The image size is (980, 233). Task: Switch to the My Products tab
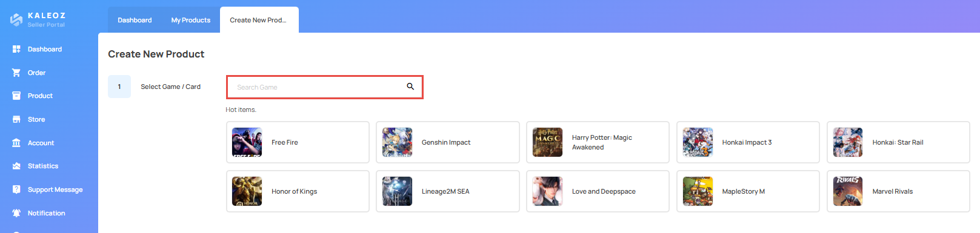click(x=191, y=20)
